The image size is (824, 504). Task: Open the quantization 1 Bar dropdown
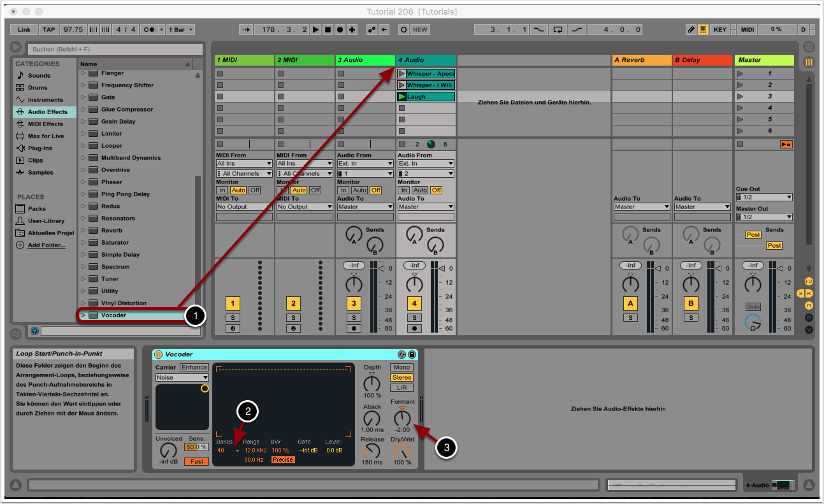tap(181, 30)
